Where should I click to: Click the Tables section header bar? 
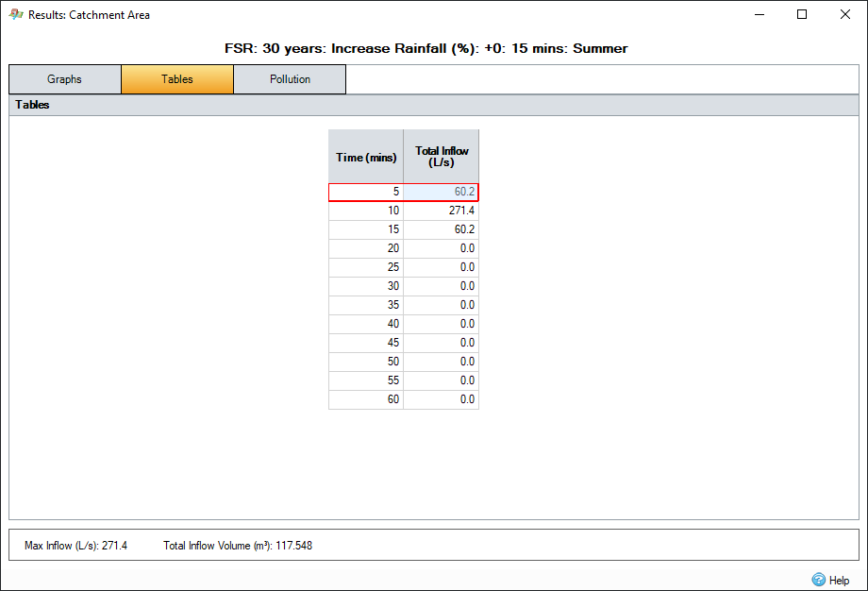pyautogui.click(x=434, y=105)
